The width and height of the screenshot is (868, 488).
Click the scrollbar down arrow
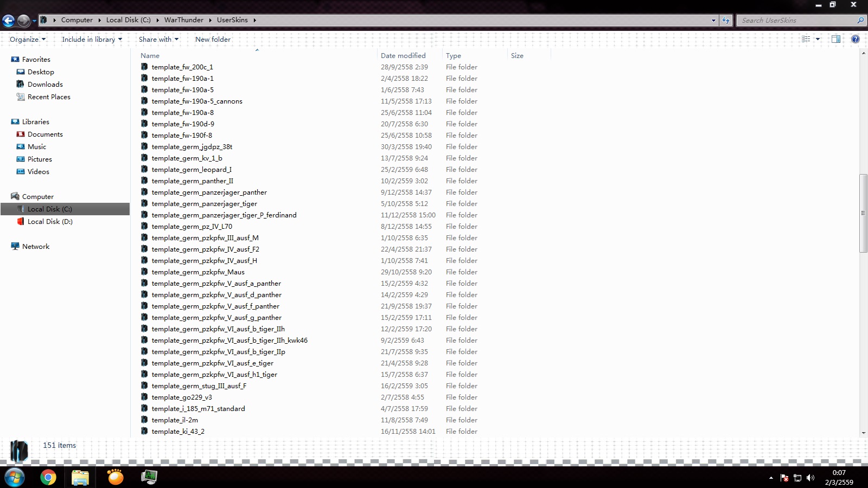(863, 433)
